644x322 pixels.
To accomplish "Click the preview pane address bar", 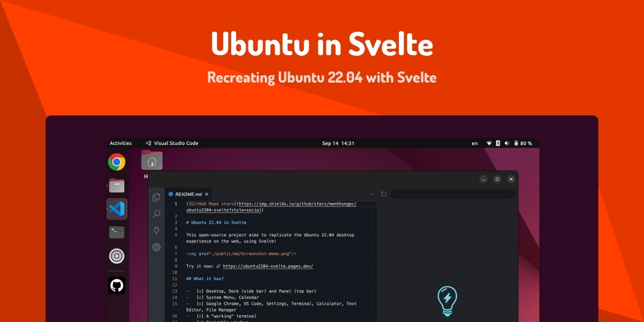I will (x=453, y=194).
